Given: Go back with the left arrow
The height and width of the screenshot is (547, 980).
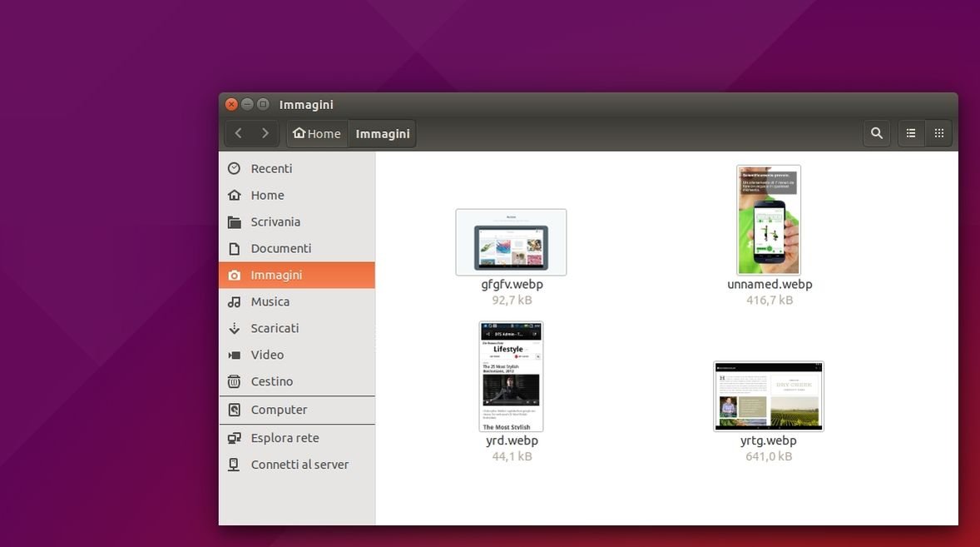Looking at the screenshot, I should [x=239, y=133].
